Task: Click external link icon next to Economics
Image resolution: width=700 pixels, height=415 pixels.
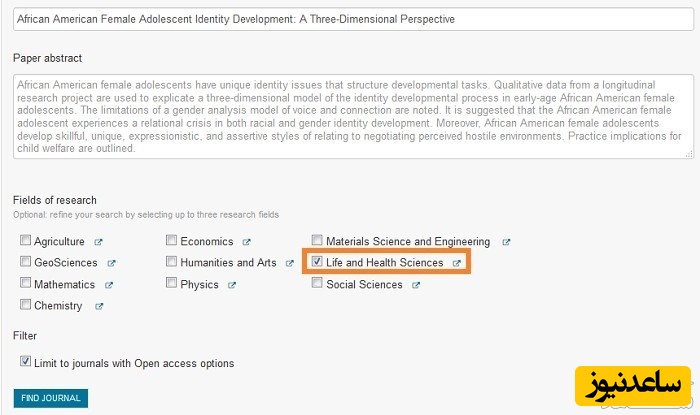Action: pyautogui.click(x=246, y=242)
